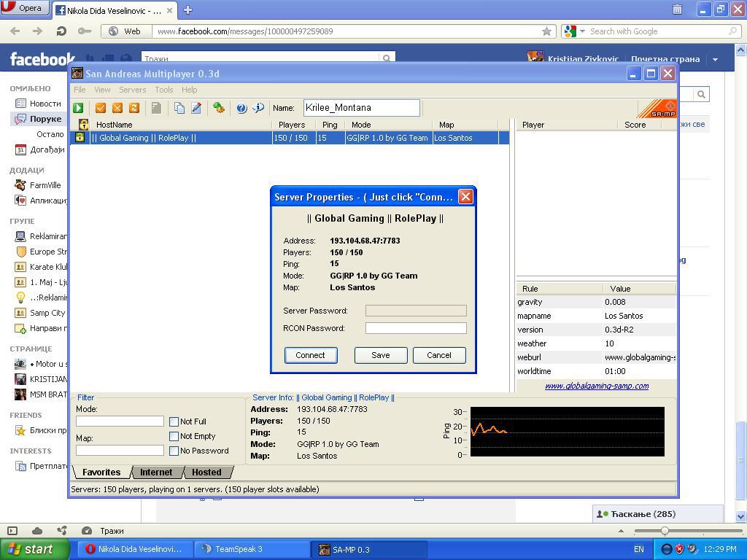747x560 pixels.
Task: Click the orange X delete-server icon
Action: [117, 108]
